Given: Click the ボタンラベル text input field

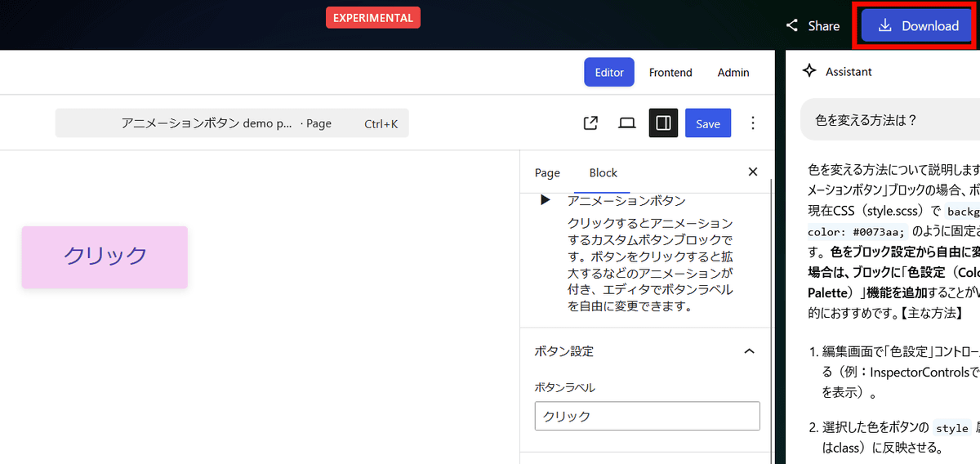Looking at the screenshot, I should click(x=647, y=416).
